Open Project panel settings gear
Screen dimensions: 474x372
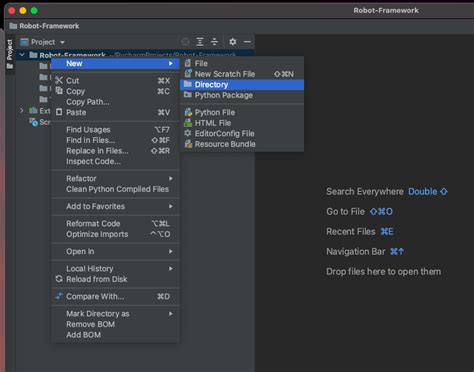click(x=233, y=42)
